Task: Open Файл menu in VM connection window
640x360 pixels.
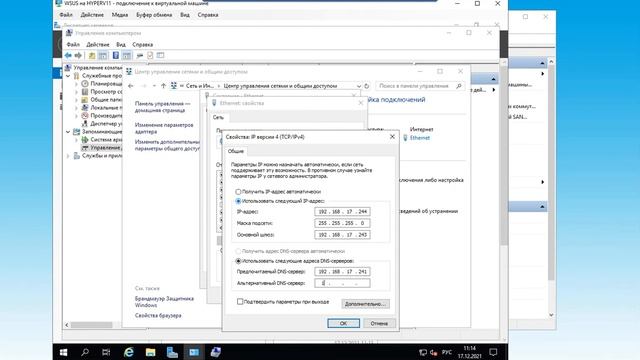Action: pyautogui.click(x=66, y=15)
